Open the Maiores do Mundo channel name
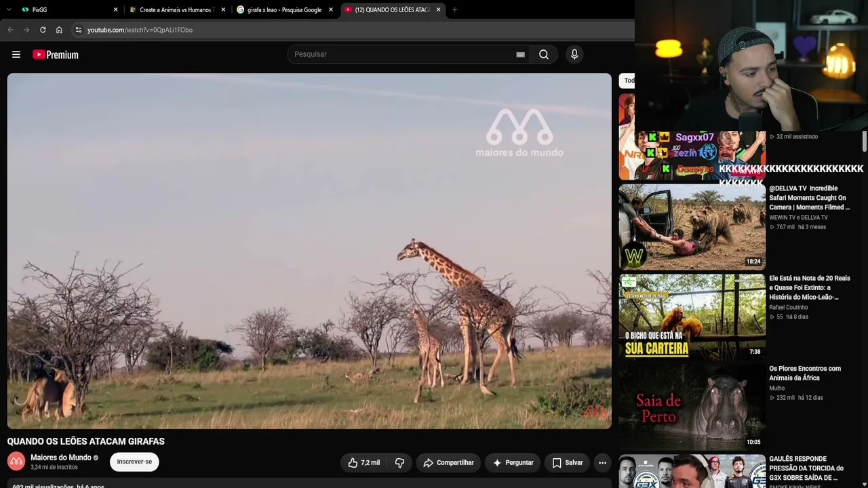868x488 pixels. 61,457
